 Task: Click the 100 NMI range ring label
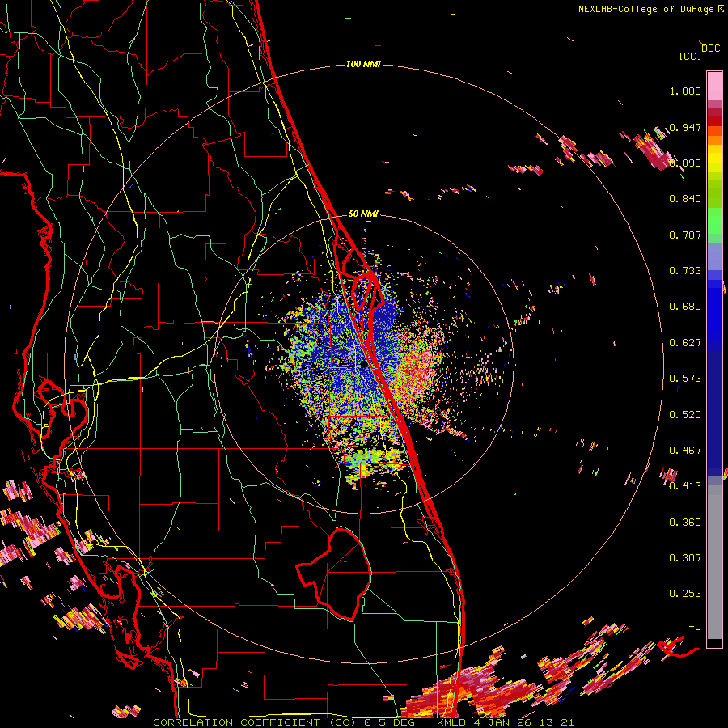coord(363,64)
